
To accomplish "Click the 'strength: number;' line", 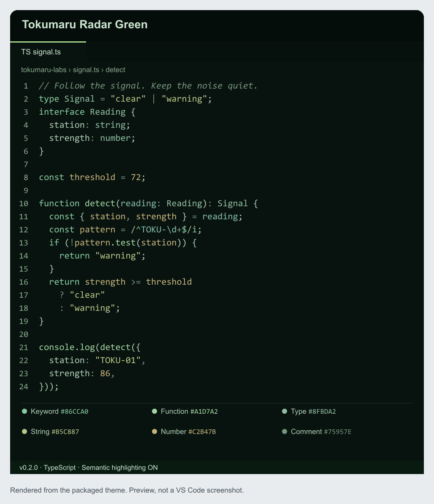I will [92, 138].
